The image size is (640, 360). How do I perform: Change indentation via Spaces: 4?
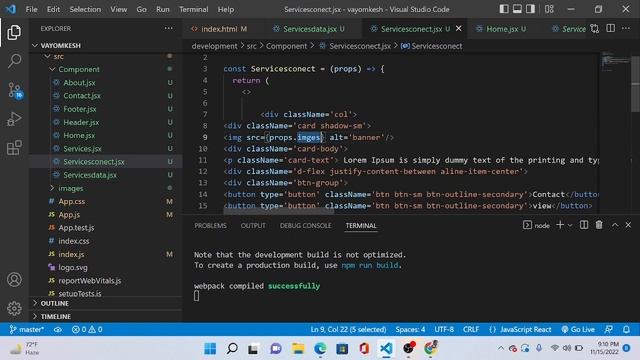point(410,329)
